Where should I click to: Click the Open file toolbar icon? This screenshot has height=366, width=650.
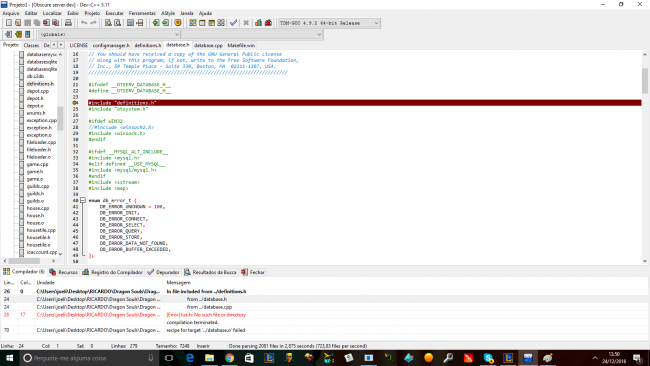[x=18, y=23]
